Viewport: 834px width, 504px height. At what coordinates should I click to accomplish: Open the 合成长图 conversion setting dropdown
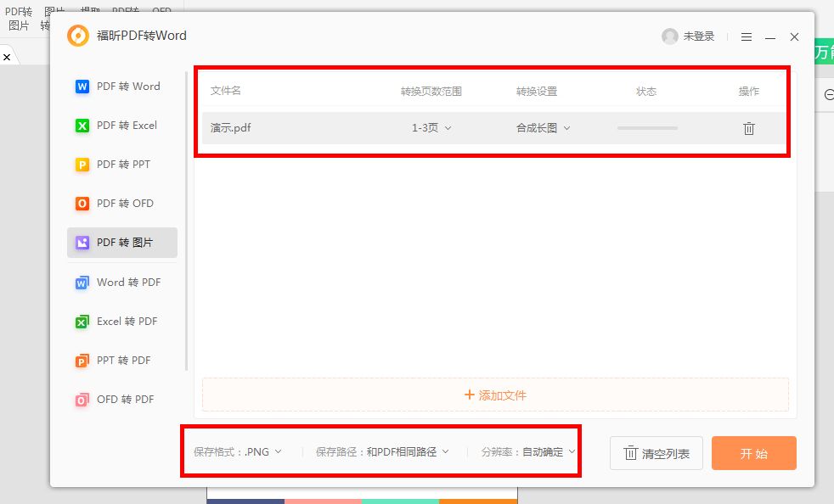click(x=543, y=128)
